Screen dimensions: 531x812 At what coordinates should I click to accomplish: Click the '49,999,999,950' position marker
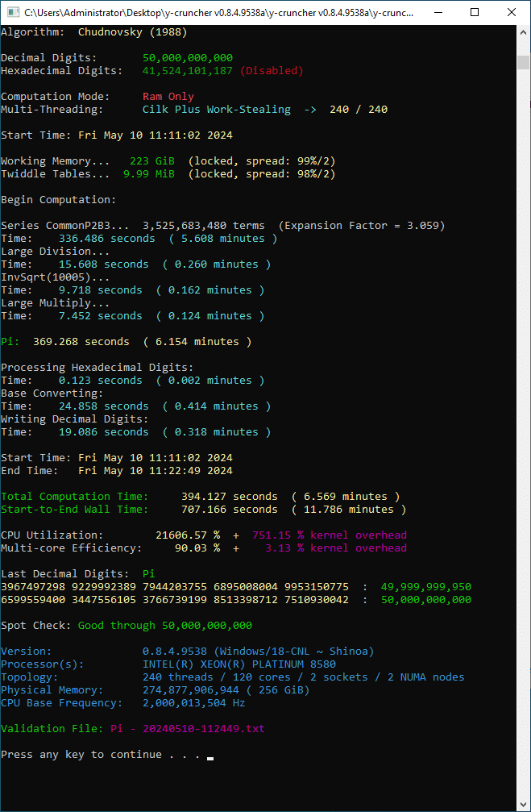pyautogui.click(x=426, y=587)
